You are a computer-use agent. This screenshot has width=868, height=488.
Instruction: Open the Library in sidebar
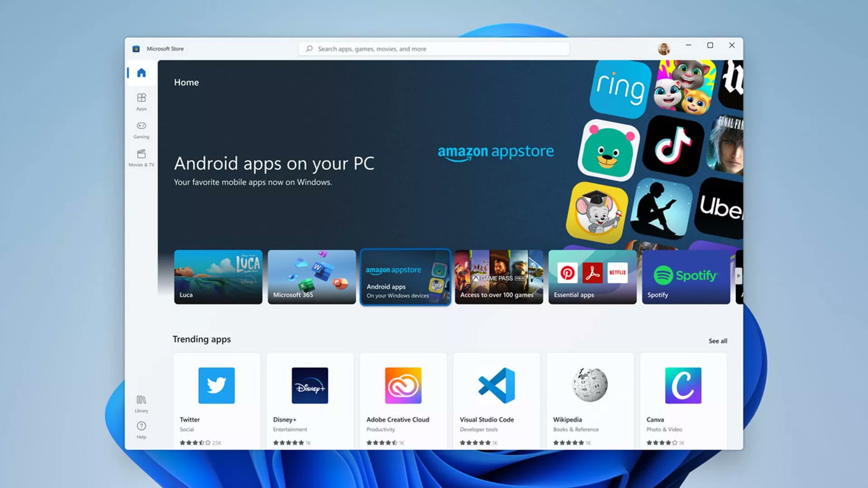[142, 404]
